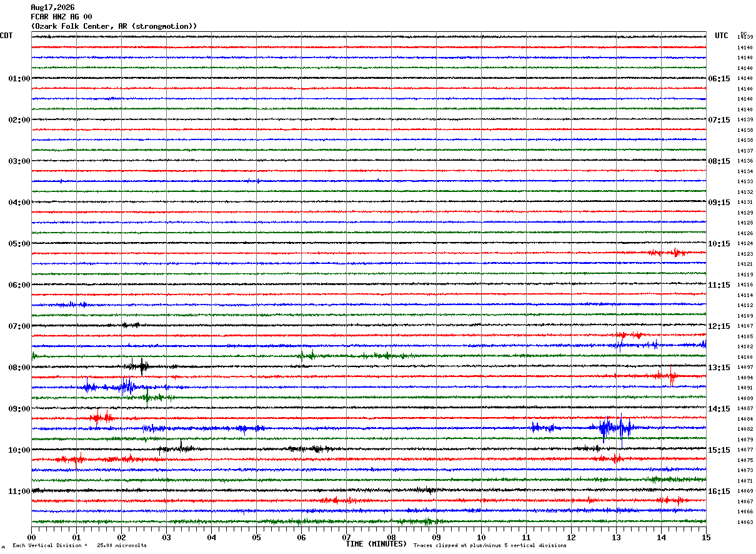Click the station title FCAR HNZ AG 00

click(61, 17)
